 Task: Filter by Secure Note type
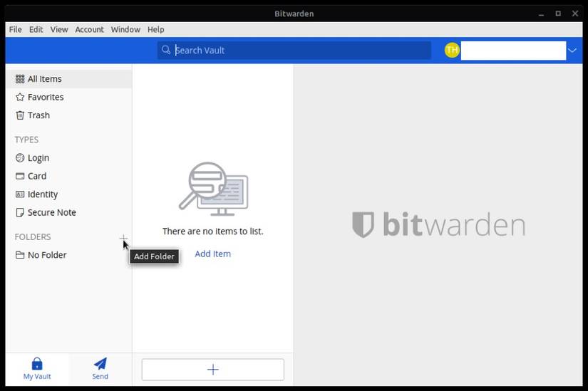[69, 212]
